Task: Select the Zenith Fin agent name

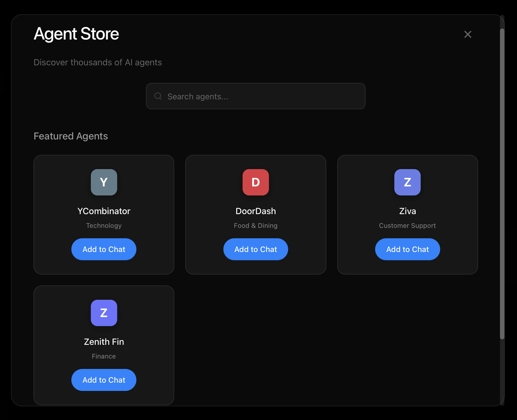Action: (104, 342)
